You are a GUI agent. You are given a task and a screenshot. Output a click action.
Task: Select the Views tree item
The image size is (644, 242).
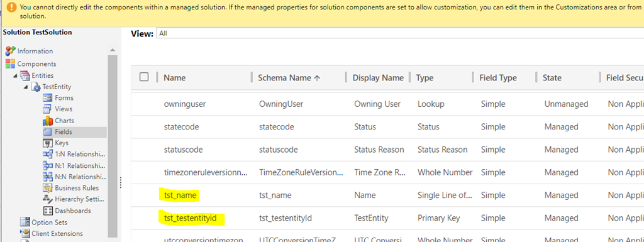pos(64,109)
